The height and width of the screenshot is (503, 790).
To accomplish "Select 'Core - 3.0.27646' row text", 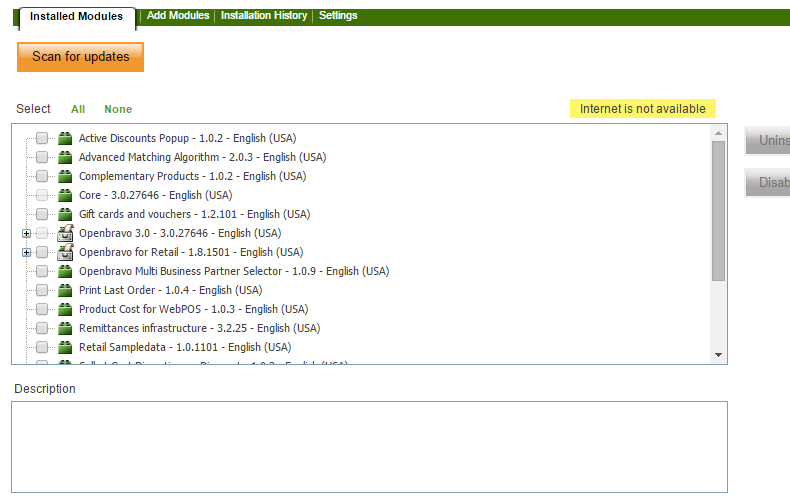I will coord(156,195).
